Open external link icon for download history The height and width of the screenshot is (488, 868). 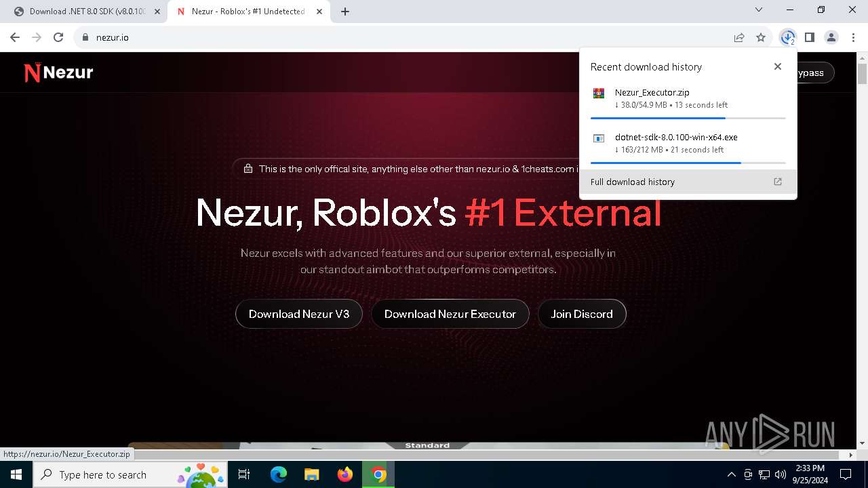pyautogui.click(x=778, y=182)
